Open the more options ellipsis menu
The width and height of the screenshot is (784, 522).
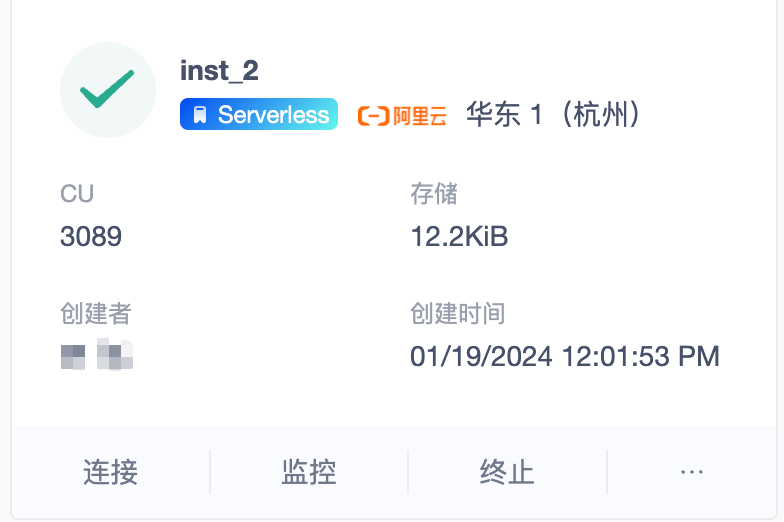coord(692,471)
